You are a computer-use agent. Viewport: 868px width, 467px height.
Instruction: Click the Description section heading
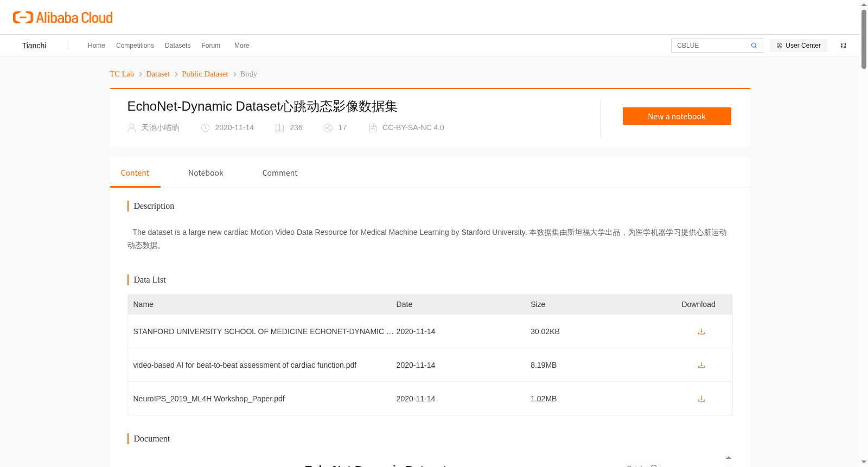click(154, 206)
